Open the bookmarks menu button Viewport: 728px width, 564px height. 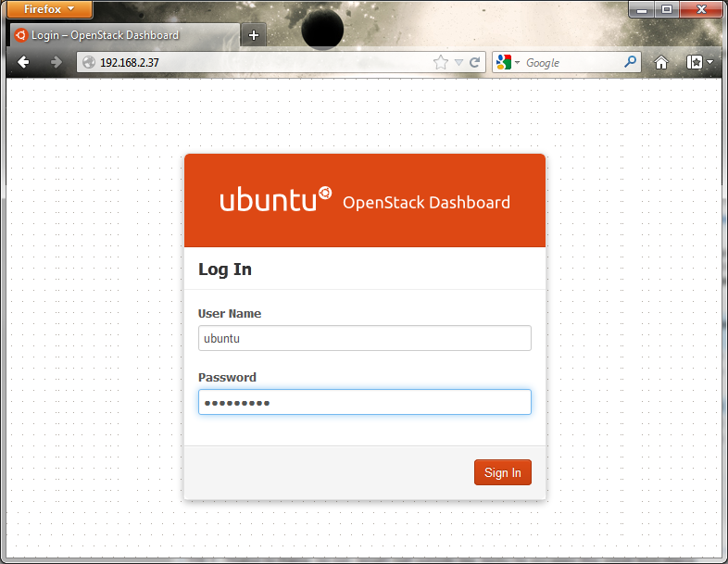pos(699,62)
